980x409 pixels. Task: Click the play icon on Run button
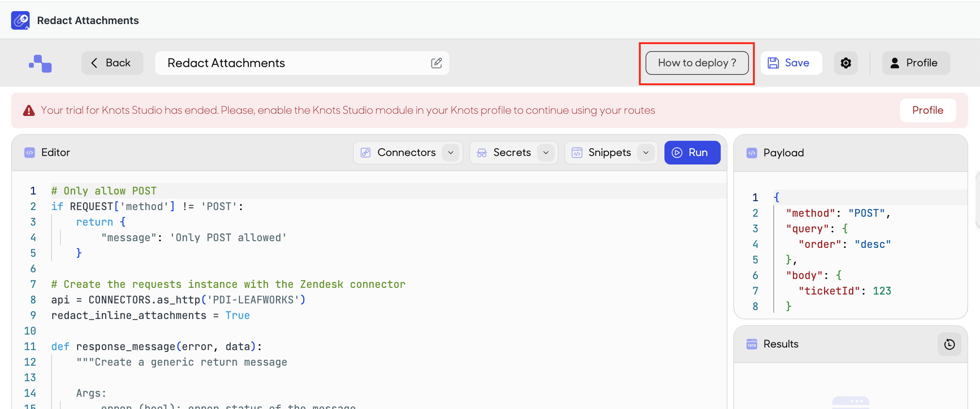(677, 153)
